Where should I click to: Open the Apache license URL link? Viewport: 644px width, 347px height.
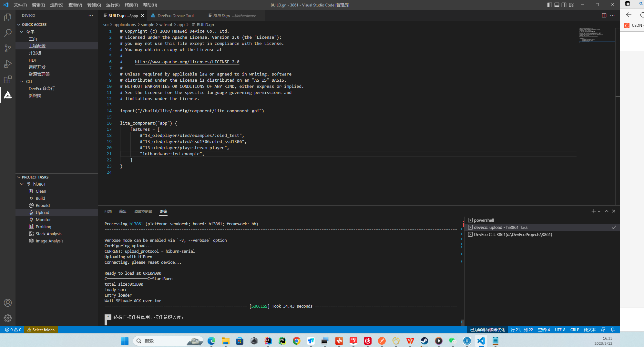coord(187,62)
